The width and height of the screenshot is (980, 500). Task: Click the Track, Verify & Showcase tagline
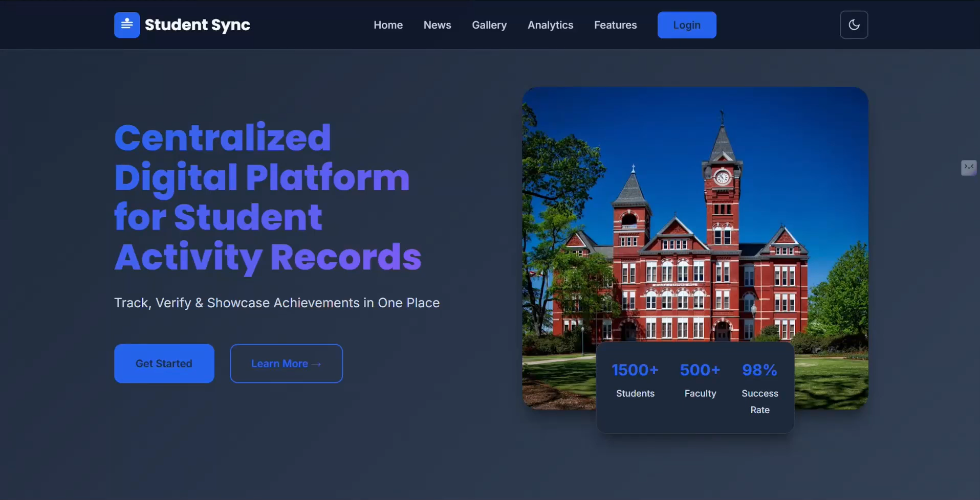[x=276, y=303]
